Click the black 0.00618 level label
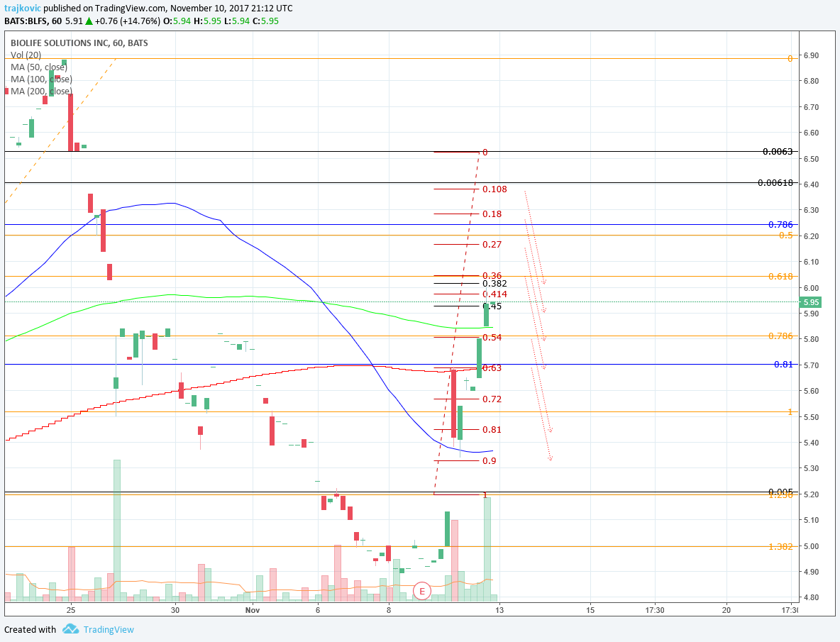This screenshot has width=840, height=642. coord(775,183)
